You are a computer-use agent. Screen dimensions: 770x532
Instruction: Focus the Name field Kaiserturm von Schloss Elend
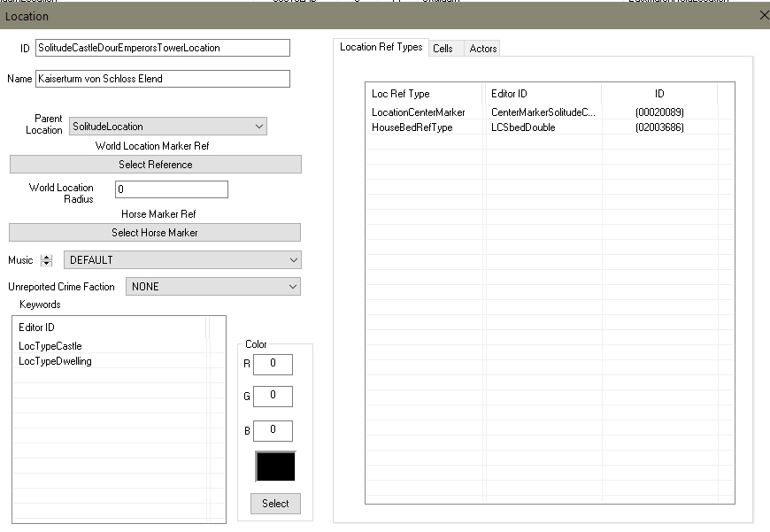coord(163,79)
